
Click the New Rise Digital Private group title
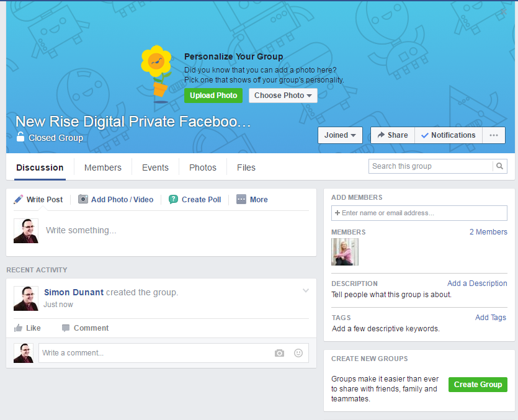pos(133,122)
